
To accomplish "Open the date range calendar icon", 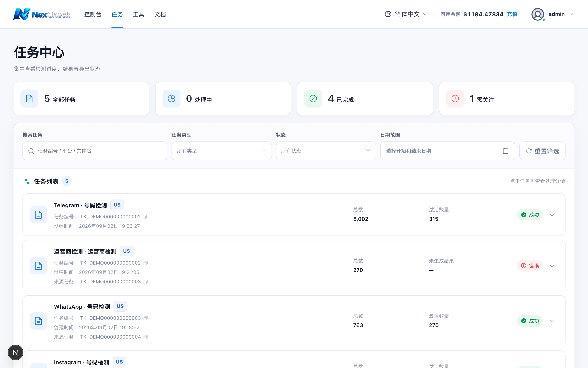I will click(506, 151).
